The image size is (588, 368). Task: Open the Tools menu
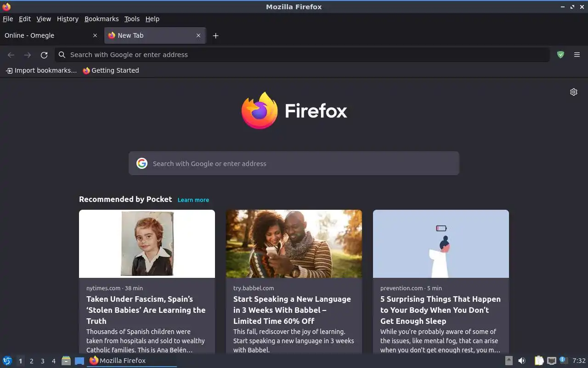click(132, 19)
